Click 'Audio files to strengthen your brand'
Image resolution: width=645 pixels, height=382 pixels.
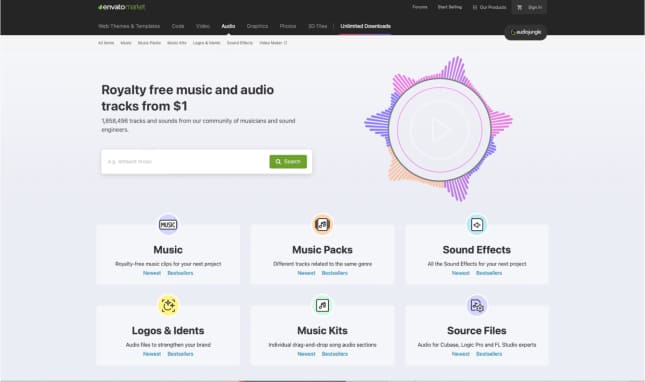168,345
